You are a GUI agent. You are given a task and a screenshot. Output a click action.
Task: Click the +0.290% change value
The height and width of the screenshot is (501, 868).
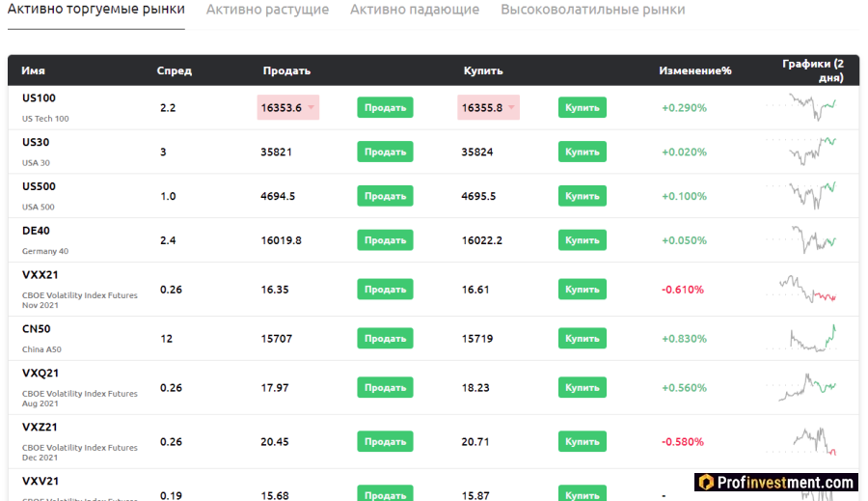point(684,107)
